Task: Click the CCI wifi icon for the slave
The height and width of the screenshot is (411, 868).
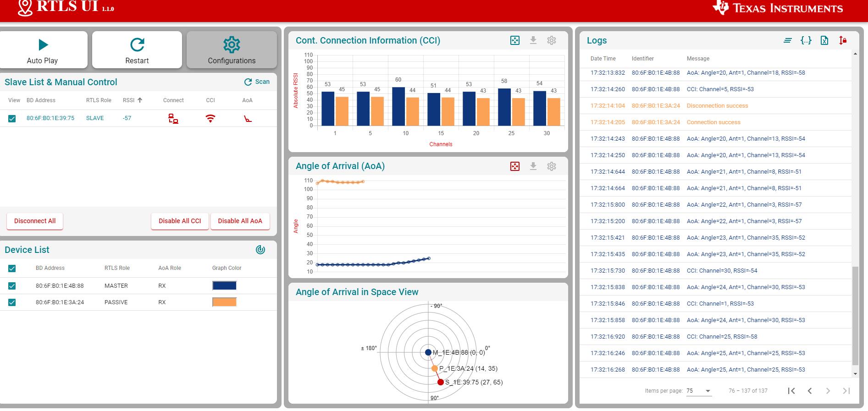Action: click(210, 119)
